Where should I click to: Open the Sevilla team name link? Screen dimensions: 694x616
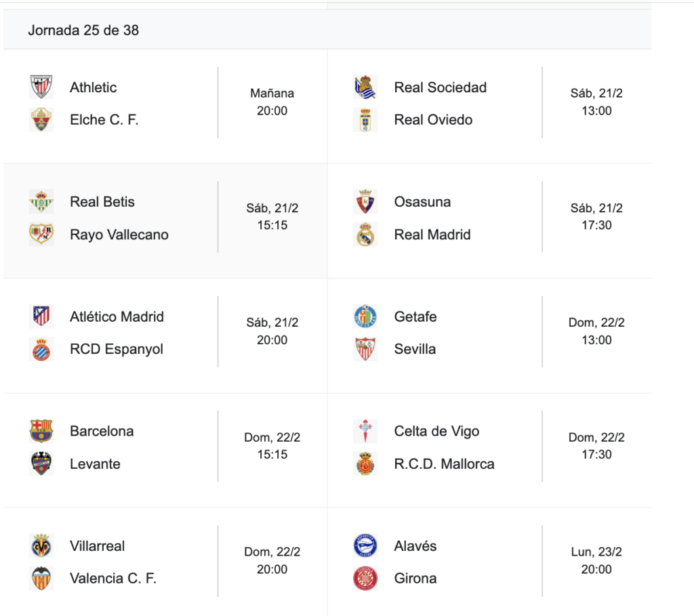(415, 349)
